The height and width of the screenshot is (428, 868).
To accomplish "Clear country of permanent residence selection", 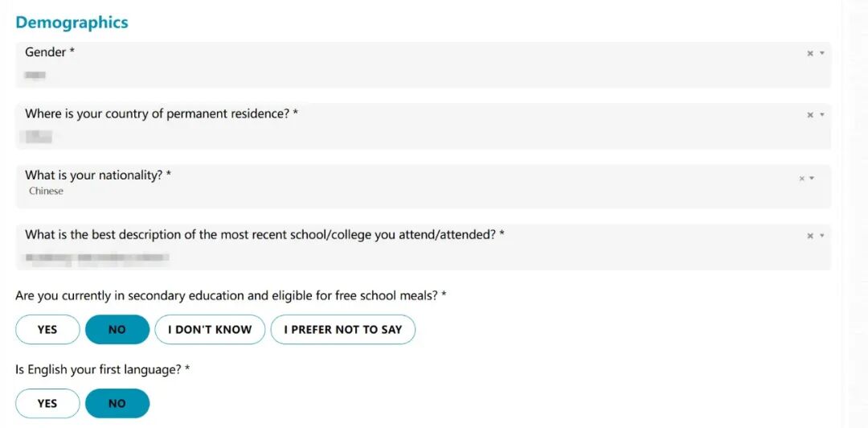I will pyautogui.click(x=810, y=115).
